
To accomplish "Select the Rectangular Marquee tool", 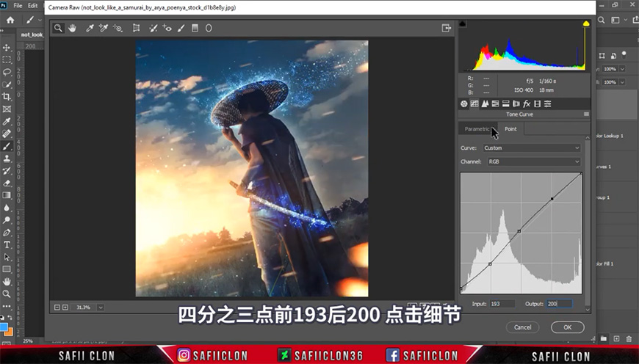I will coord(7,60).
